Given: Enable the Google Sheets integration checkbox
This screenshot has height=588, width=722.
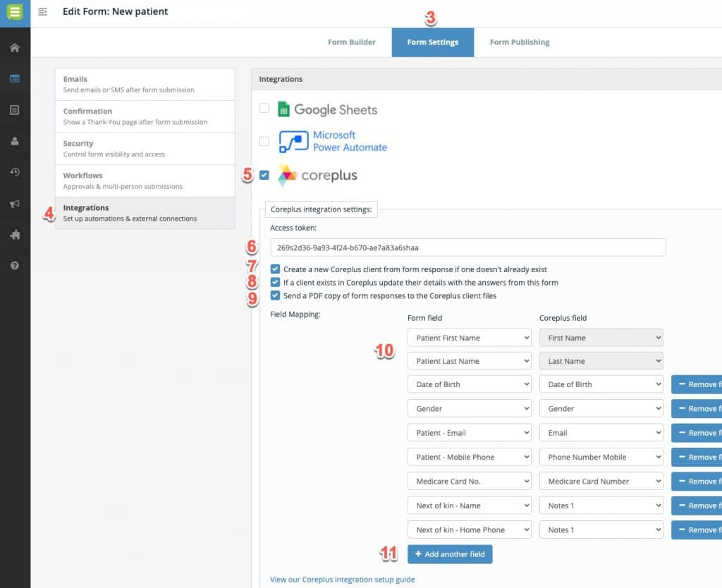Looking at the screenshot, I should coord(264,107).
